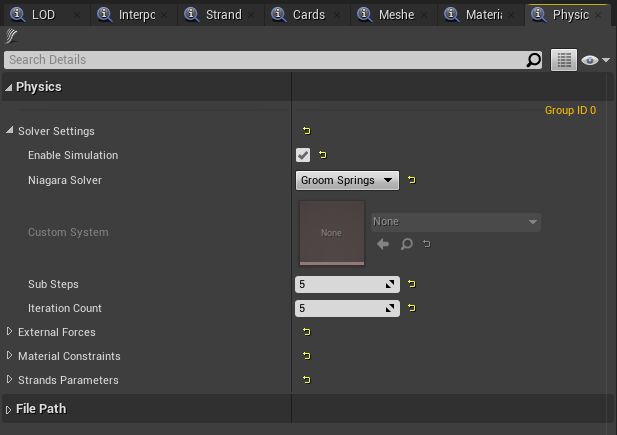
Task: Switch to the Cards tab
Action: [x=309, y=15]
